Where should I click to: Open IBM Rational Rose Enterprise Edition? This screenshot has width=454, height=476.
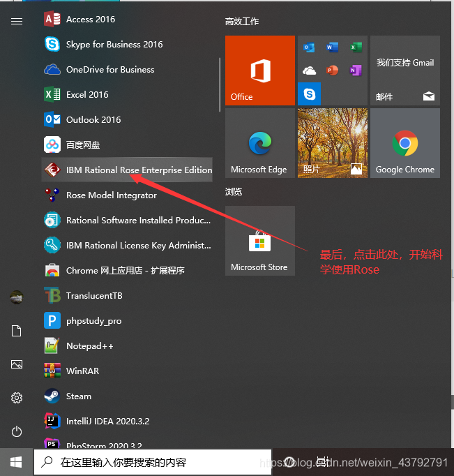tap(127, 170)
